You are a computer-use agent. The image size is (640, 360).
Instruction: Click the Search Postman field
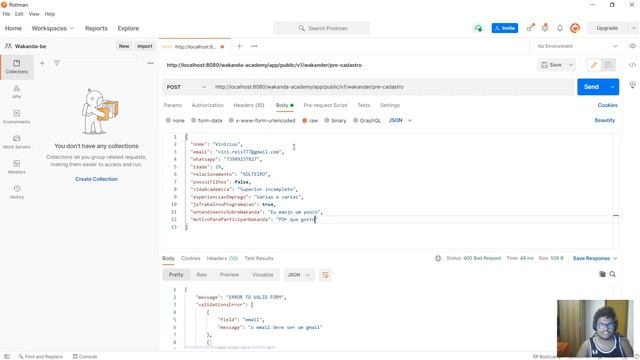[x=321, y=28]
